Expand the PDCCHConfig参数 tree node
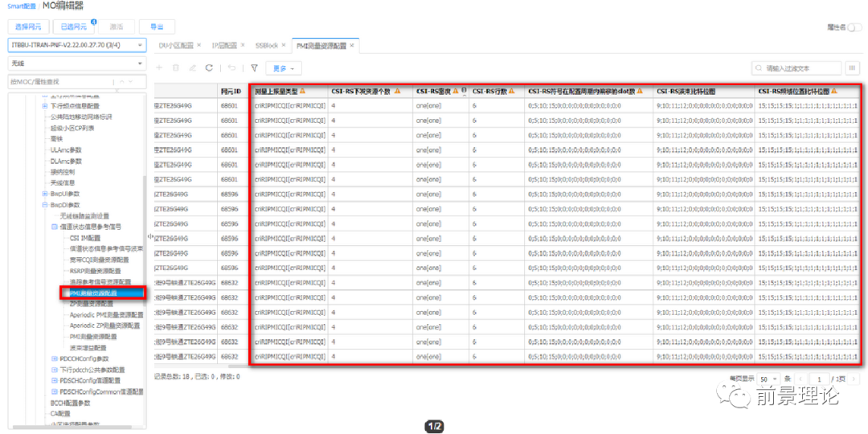868x434 pixels. pyautogui.click(x=55, y=358)
